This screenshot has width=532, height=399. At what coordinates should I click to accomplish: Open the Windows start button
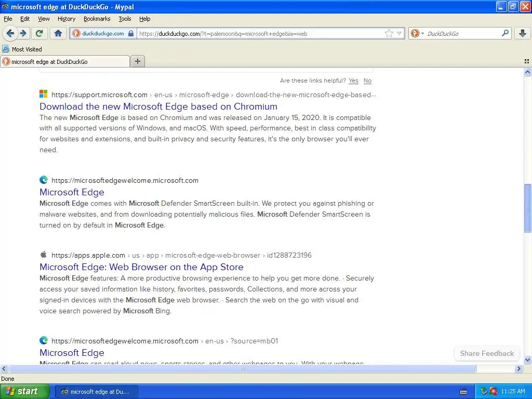24,392
